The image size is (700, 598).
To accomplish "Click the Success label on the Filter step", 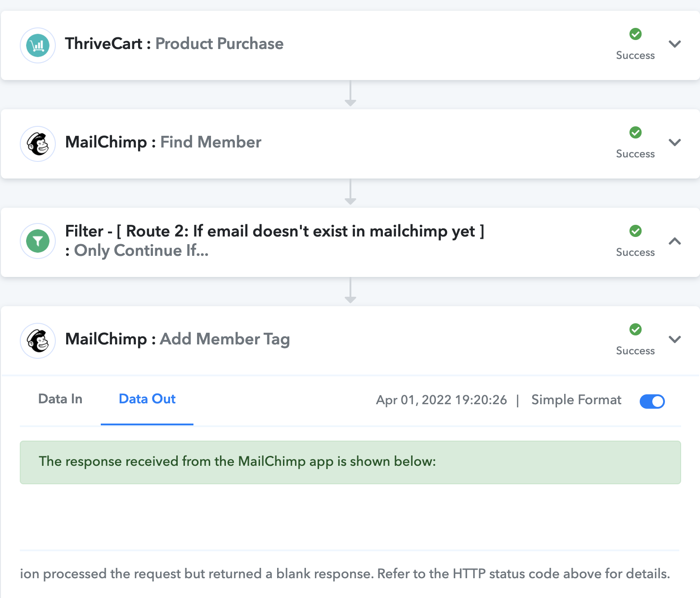I will click(635, 253).
